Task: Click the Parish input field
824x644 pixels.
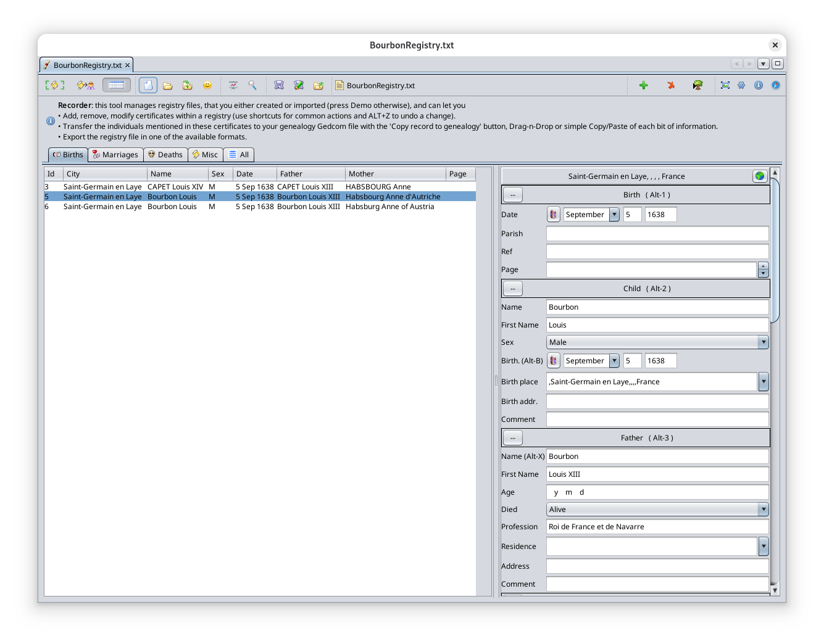Action: point(657,233)
